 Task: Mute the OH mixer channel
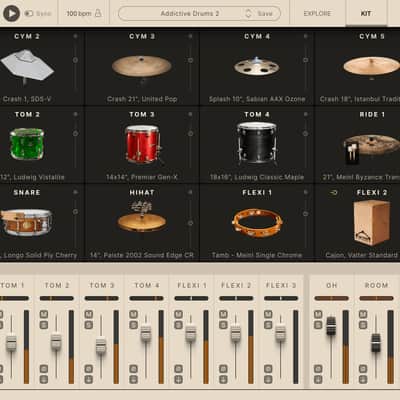point(318,314)
